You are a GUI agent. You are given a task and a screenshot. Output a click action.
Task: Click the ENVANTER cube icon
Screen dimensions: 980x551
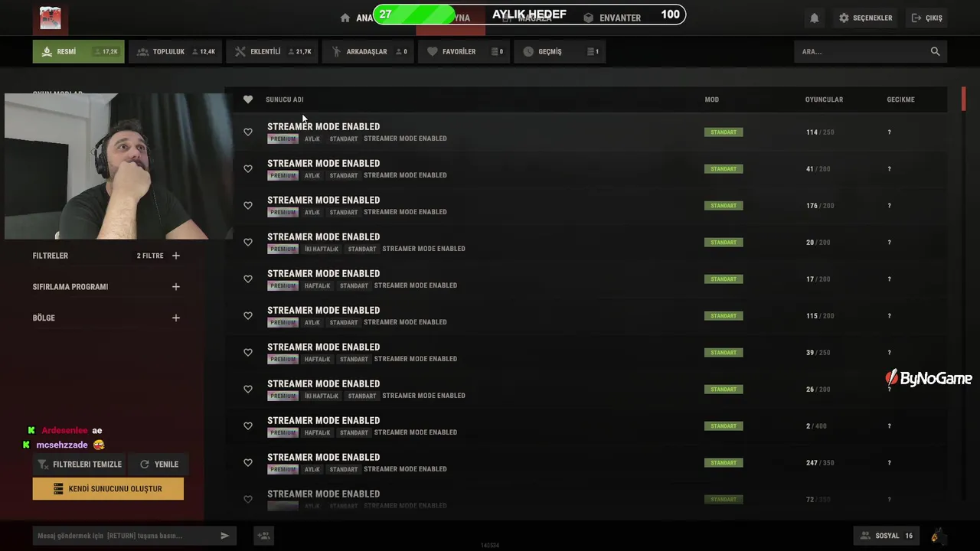point(588,18)
